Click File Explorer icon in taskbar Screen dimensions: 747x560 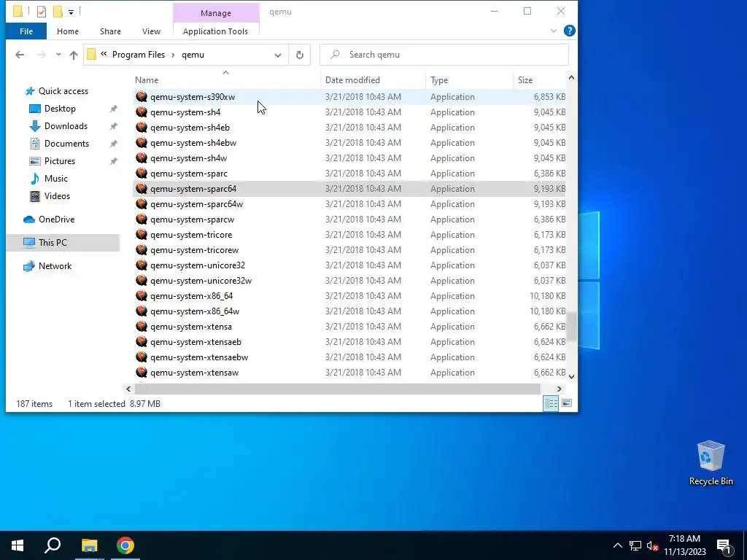tap(89, 545)
